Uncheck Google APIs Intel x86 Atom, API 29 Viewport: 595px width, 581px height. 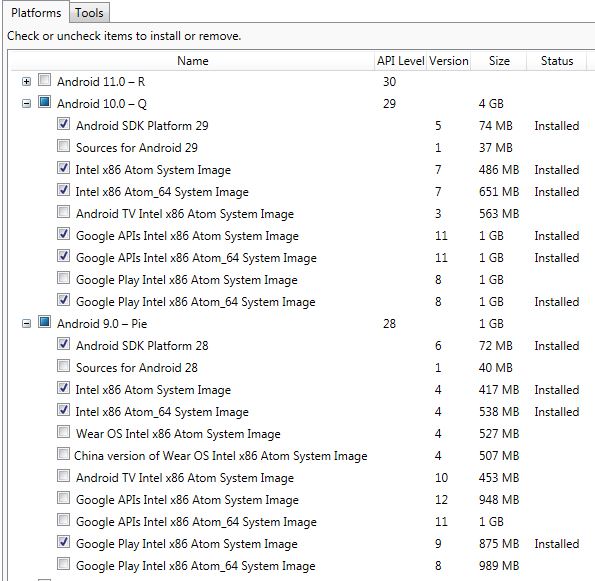(63, 234)
